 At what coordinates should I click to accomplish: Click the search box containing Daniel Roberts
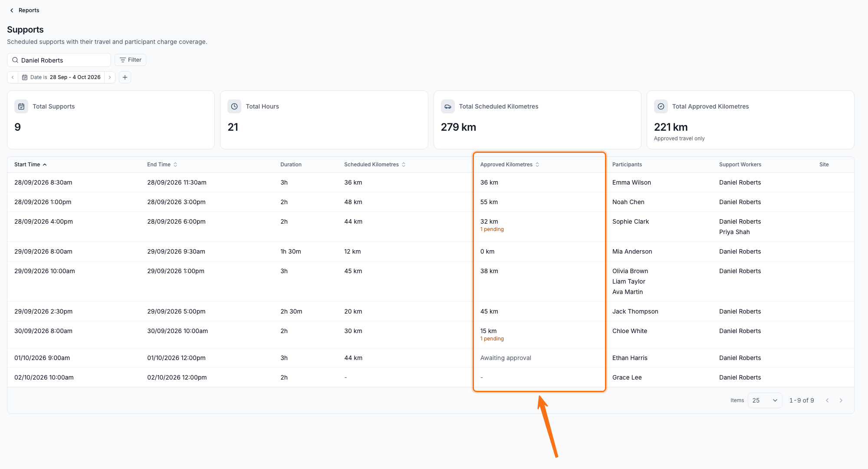point(59,60)
